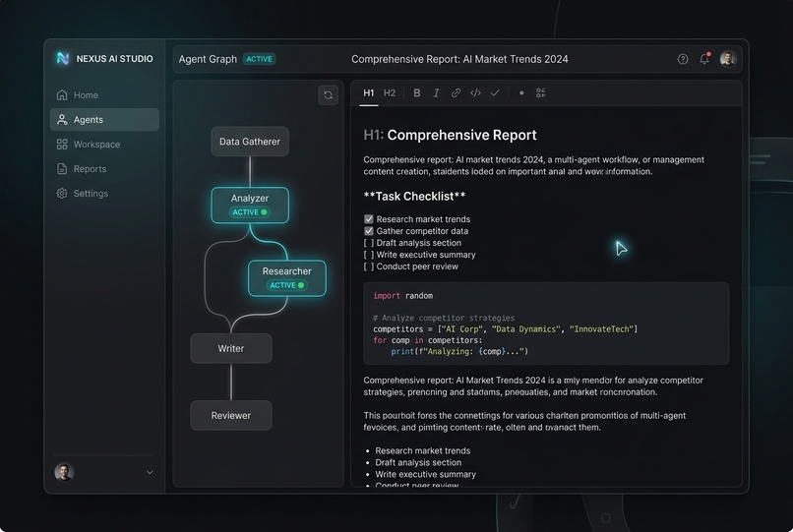793x532 pixels.
Task: Insert a bullet list from the toolbar
Action: [521, 93]
